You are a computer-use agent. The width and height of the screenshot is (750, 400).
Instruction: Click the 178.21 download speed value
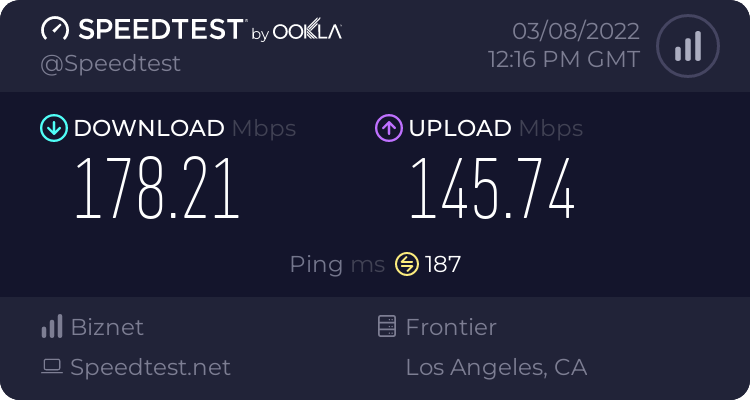[158, 190]
